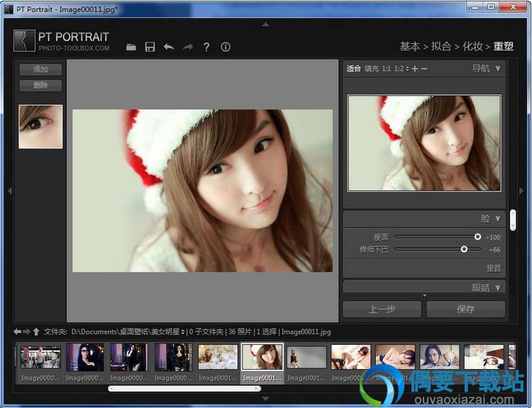Redo the edit with the right arrow icon
532x408 pixels.
(188, 47)
